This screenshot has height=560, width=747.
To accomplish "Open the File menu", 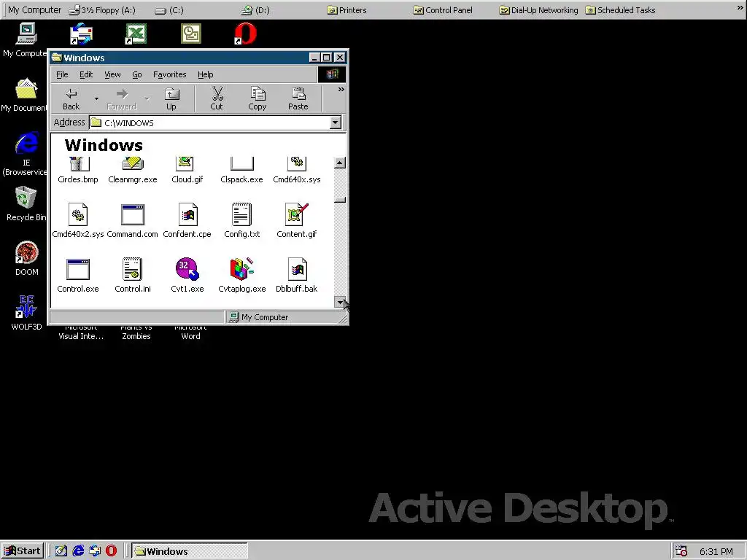I will (62, 74).
